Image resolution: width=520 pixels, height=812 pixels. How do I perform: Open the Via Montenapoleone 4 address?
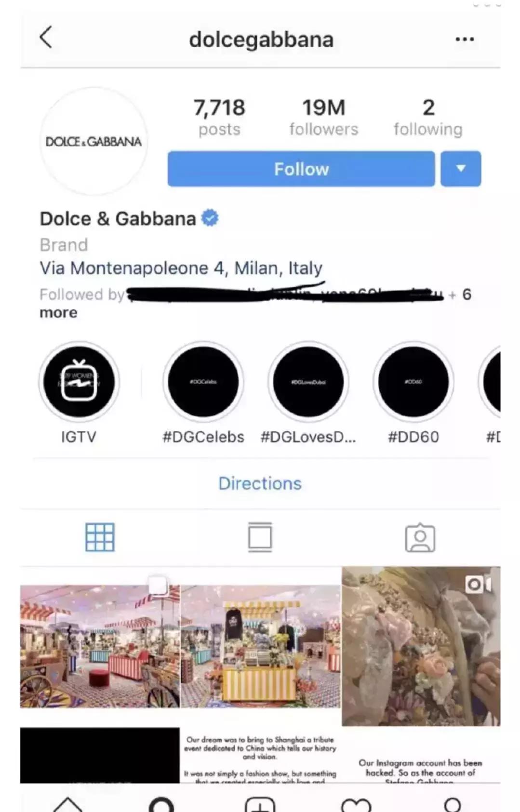tap(181, 268)
